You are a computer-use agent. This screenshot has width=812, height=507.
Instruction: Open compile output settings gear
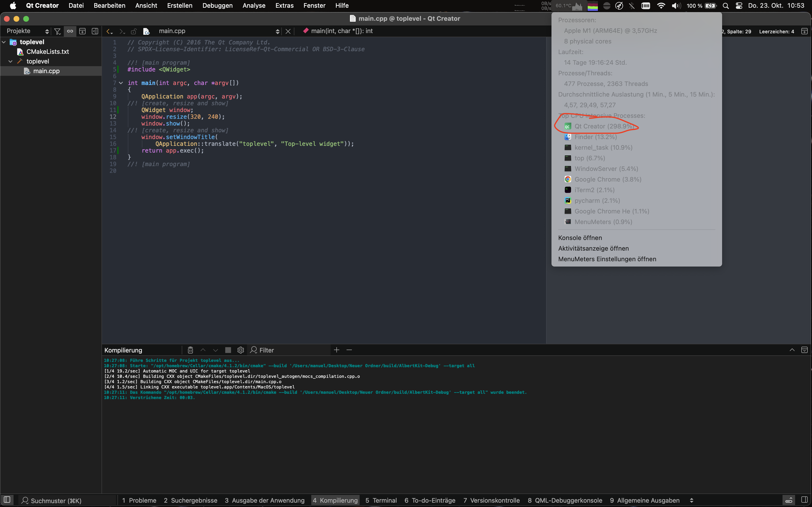tap(241, 350)
